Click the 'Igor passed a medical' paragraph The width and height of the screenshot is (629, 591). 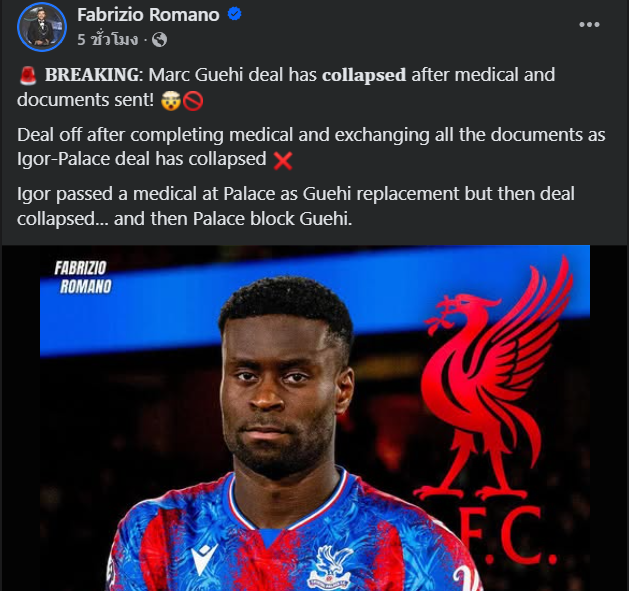296,206
